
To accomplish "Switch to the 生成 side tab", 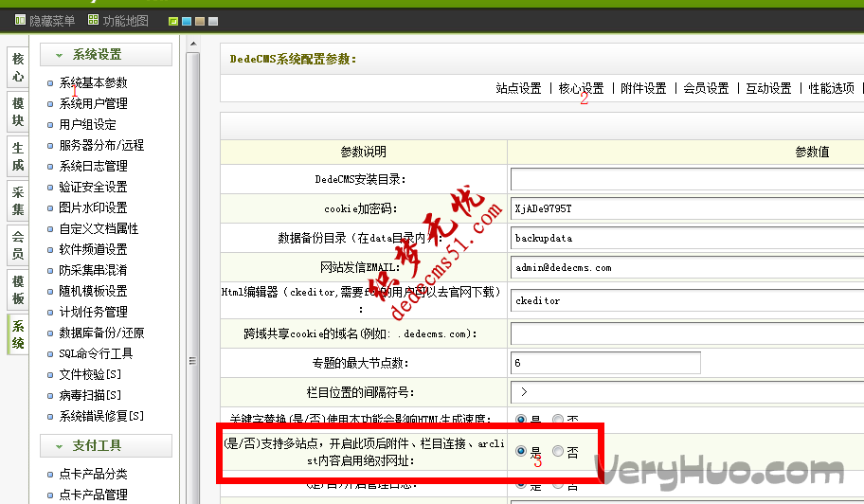I will [18, 156].
